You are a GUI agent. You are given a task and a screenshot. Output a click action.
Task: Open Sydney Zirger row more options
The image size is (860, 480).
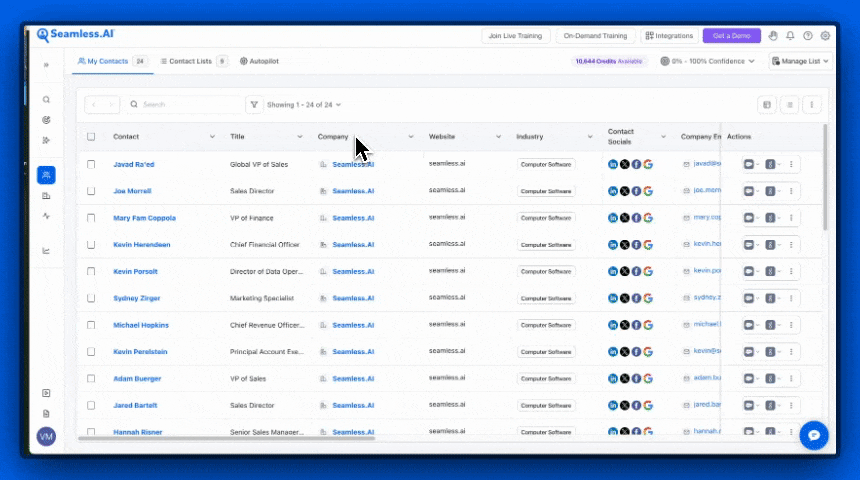coord(791,298)
